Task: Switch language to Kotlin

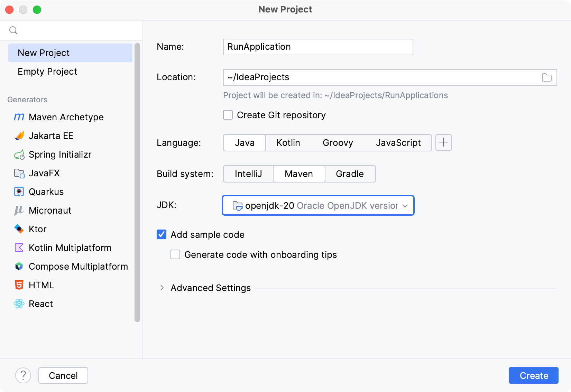Action: tap(288, 142)
